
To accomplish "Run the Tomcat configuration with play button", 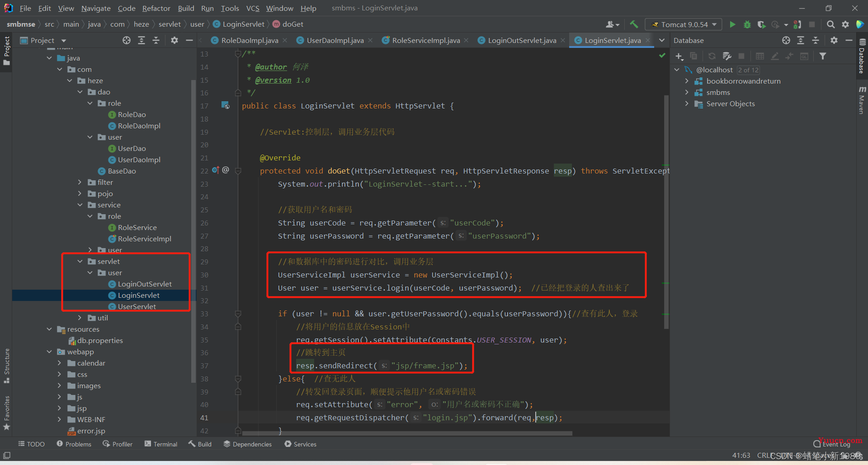I will coord(732,24).
